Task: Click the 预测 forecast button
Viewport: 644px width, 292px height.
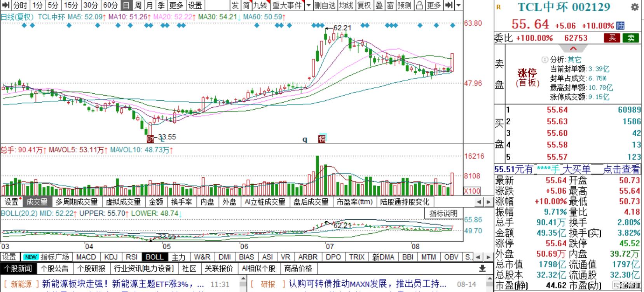Action: (x=404, y=5)
